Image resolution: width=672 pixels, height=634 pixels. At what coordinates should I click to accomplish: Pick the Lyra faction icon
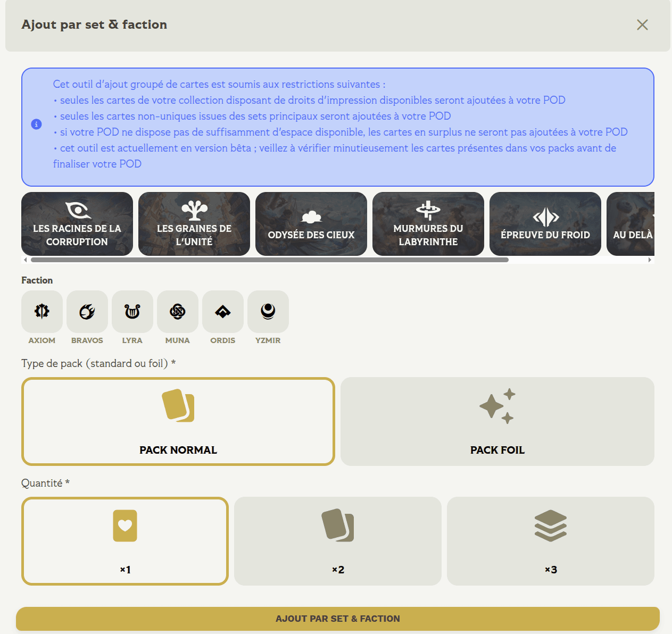[x=132, y=311]
